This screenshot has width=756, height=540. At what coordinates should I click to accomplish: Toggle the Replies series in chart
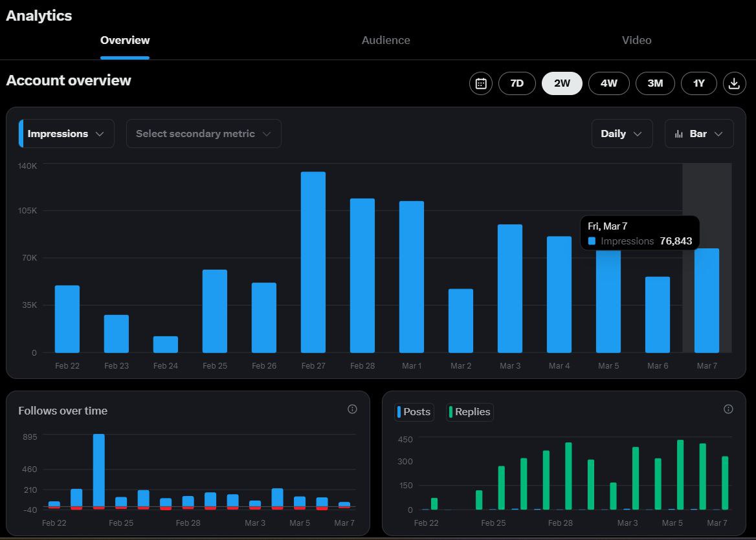tap(470, 412)
